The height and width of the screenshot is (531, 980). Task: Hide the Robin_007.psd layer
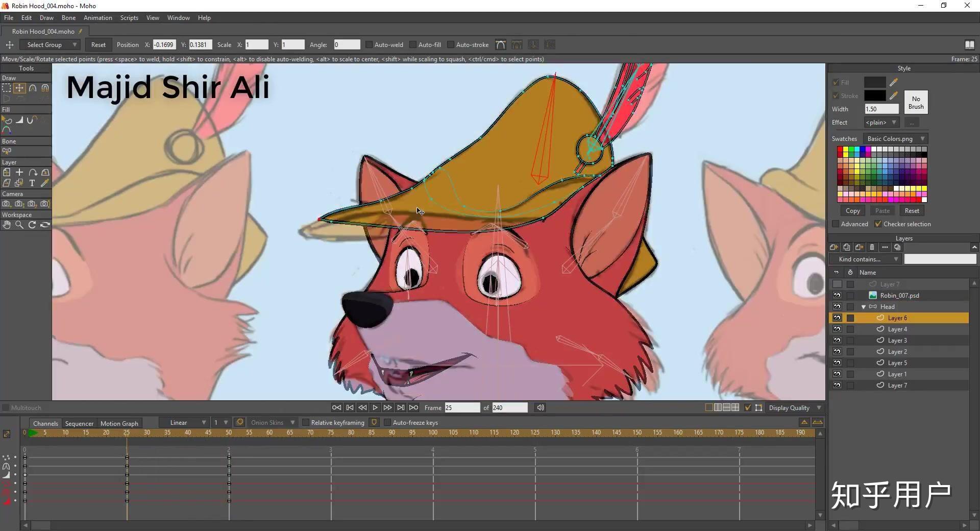(x=837, y=296)
